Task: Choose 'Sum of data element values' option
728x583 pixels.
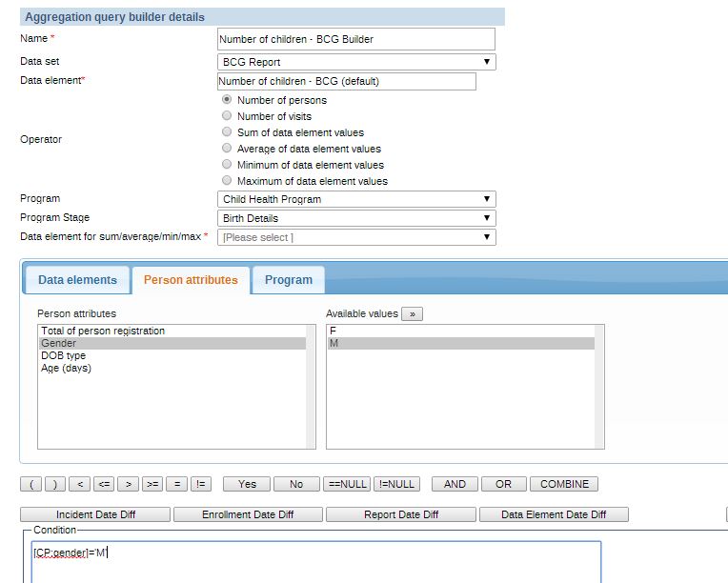Action: (227, 132)
